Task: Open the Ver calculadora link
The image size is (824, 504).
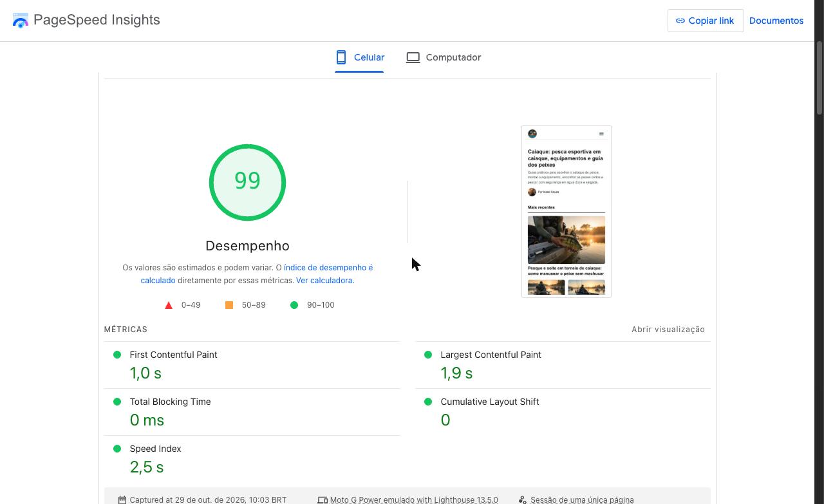Action: point(325,281)
